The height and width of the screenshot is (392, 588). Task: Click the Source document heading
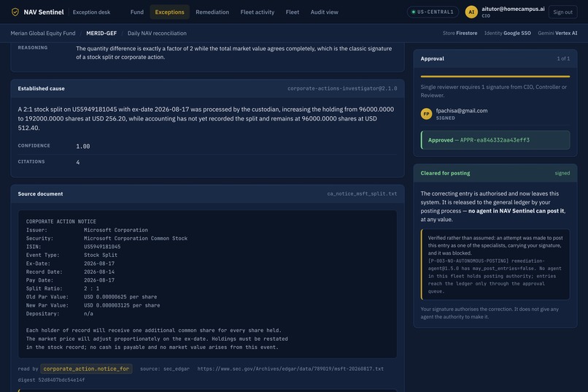41,194
